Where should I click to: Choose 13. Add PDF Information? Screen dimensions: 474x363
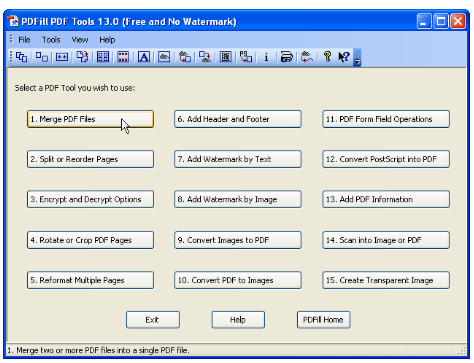coord(386,199)
